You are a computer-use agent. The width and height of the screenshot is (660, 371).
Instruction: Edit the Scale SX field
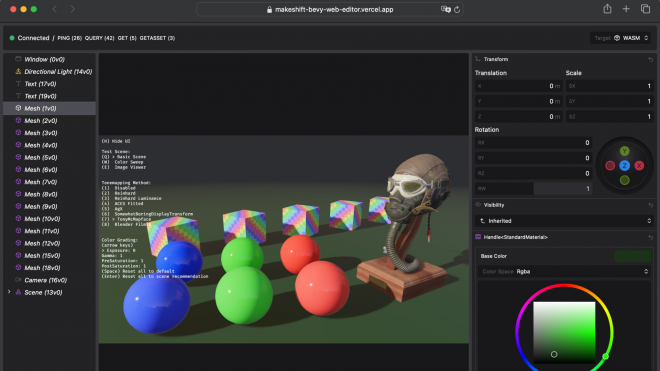[609, 86]
